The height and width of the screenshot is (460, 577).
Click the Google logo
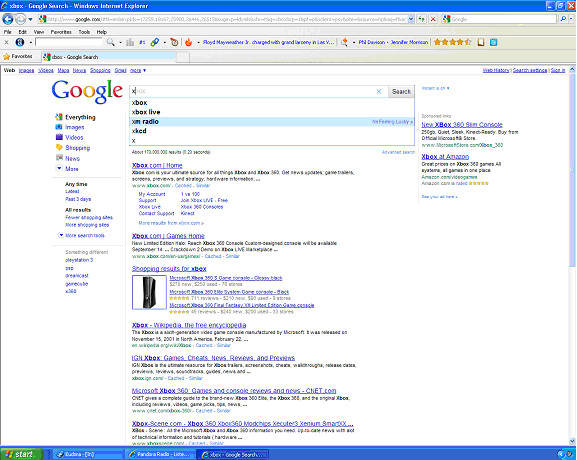[87, 91]
